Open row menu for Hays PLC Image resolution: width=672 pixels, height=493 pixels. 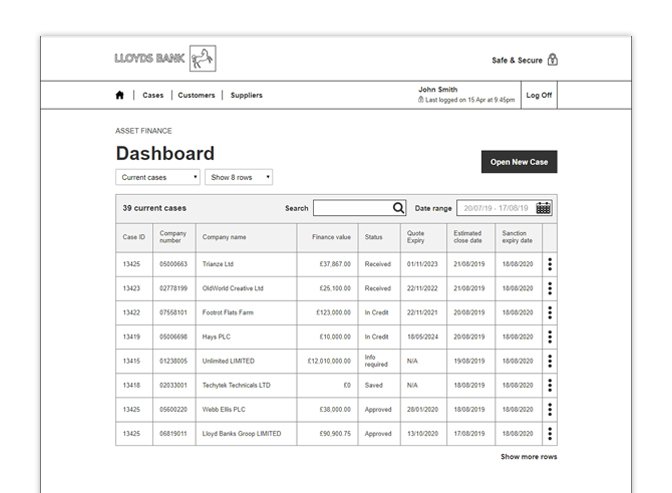click(550, 337)
